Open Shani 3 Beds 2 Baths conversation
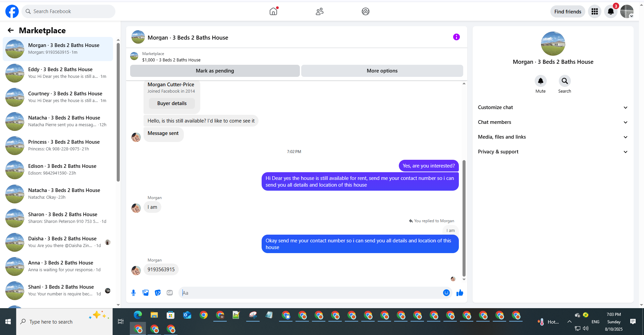The height and width of the screenshot is (335, 644). point(58,290)
